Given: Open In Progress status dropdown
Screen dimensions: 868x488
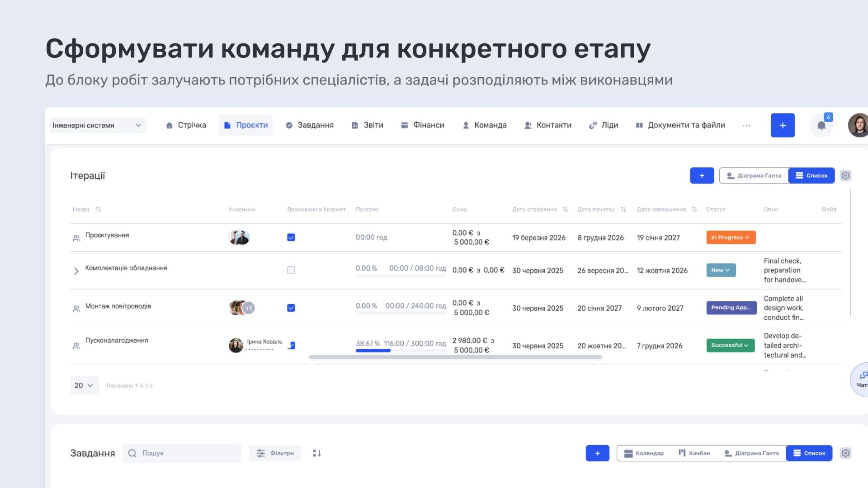Looking at the screenshot, I should click(x=731, y=237).
